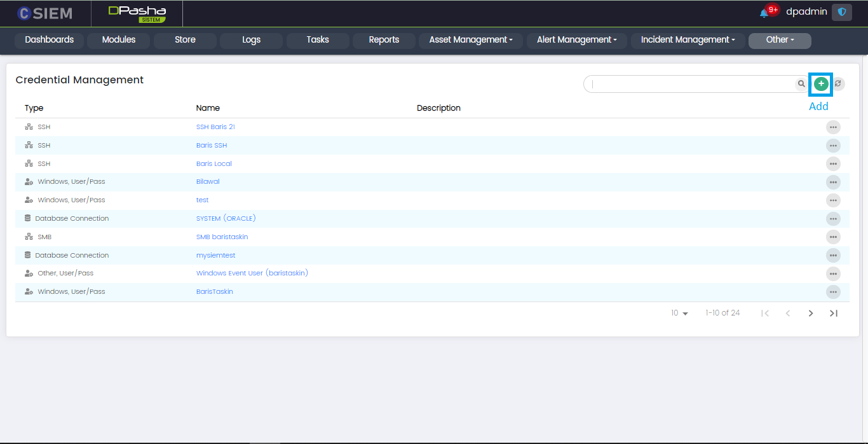Expand the Asset Management dropdown
Screen dimensions: 868x444
[x=471, y=40]
